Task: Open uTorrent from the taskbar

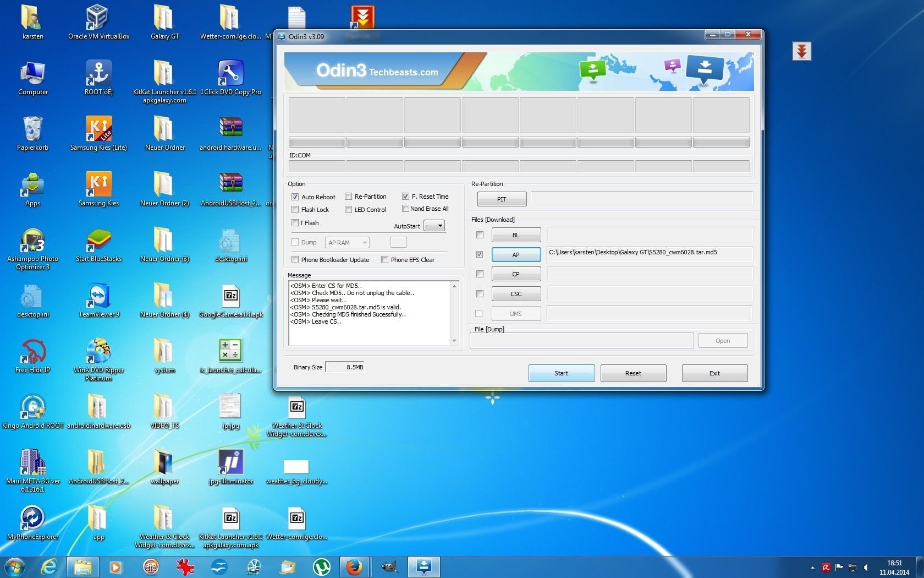Action: (x=322, y=566)
